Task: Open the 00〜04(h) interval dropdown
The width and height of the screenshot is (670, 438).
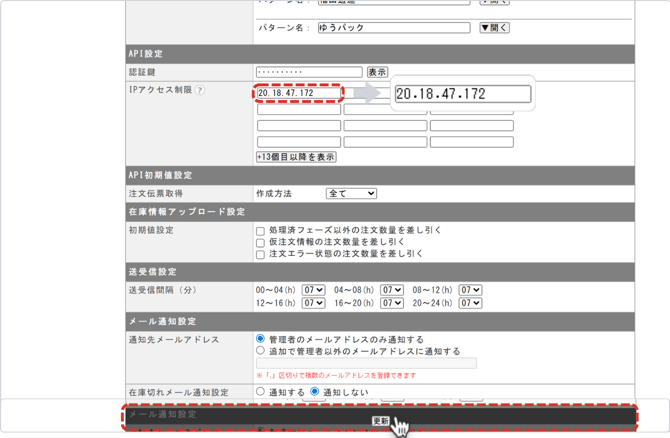Action: [314, 290]
